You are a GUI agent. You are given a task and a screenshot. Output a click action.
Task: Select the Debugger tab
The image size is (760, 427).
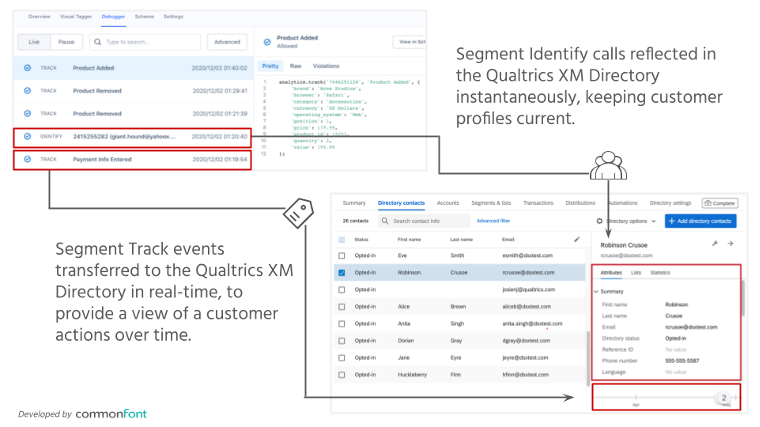(x=113, y=16)
